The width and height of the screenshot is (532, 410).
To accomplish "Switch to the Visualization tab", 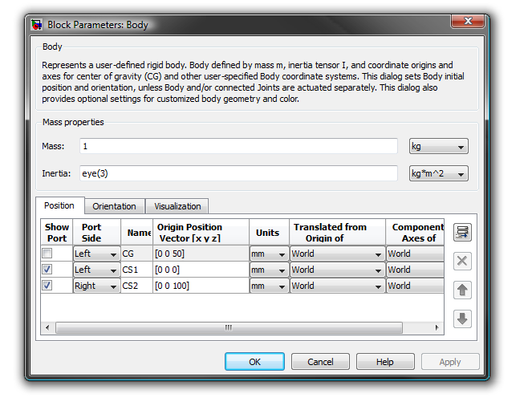I will 178,206.
